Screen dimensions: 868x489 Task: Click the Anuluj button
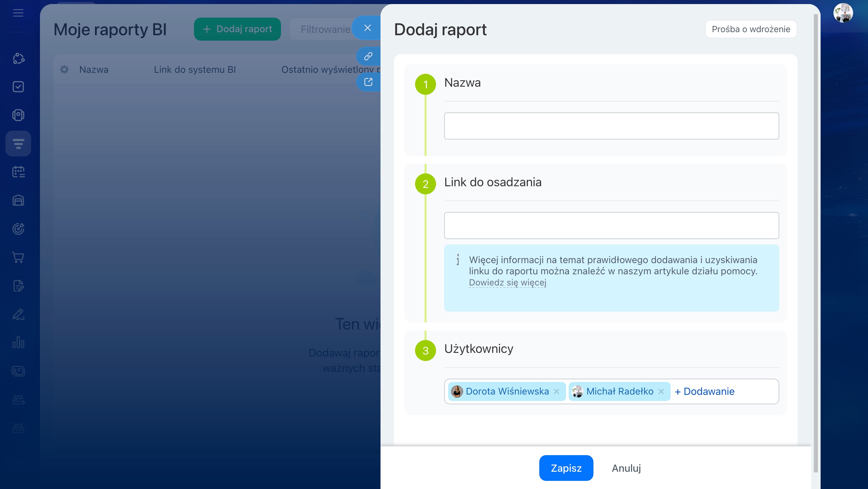click(626, 468)
